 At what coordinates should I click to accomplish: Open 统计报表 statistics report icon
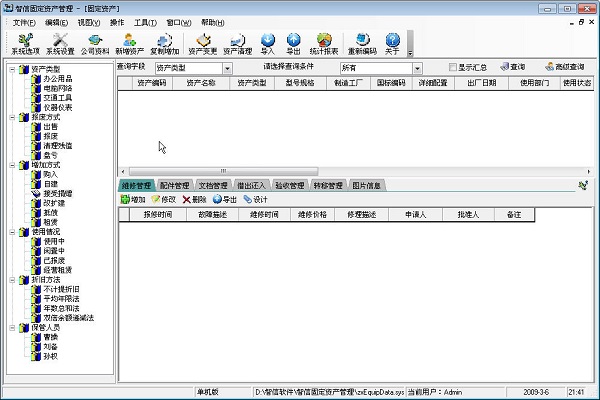[324, 44]
